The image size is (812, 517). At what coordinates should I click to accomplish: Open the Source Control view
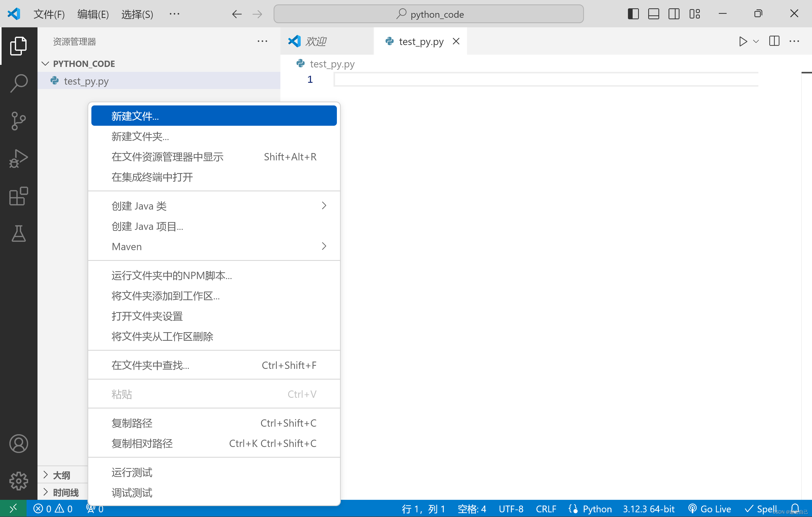(x=18, y=121)
